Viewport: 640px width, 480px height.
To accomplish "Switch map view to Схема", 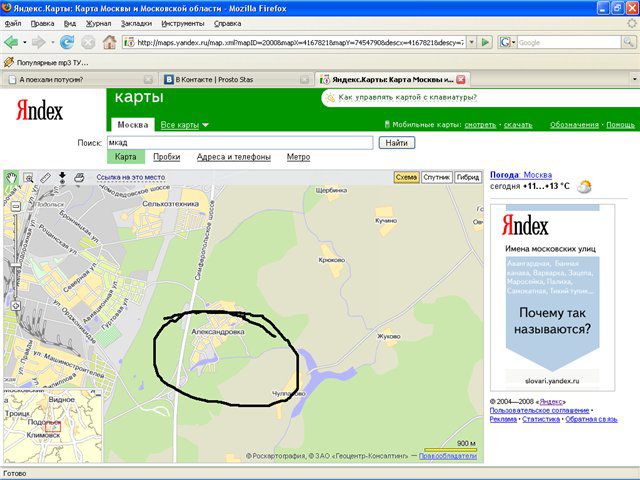I will [406, 177].
